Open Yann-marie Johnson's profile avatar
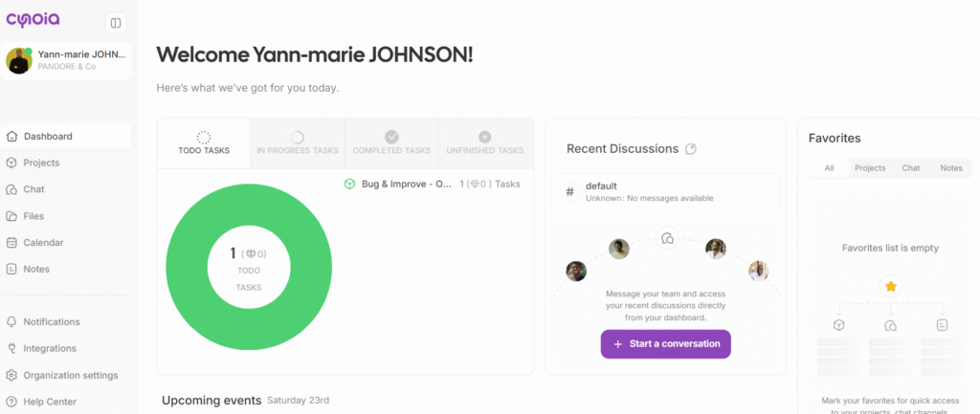The image size is (980, 414). (19, 60)
